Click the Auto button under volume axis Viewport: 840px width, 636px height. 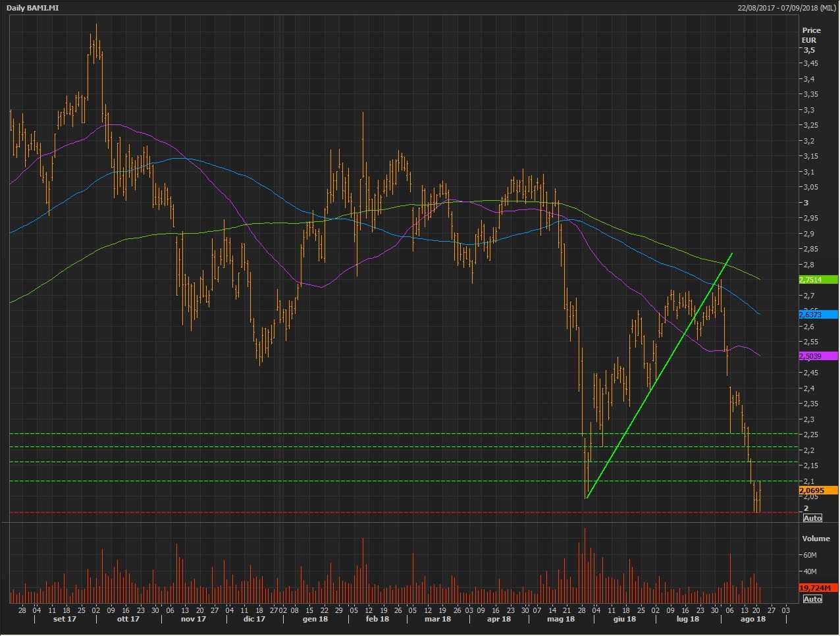coord(812,599)
